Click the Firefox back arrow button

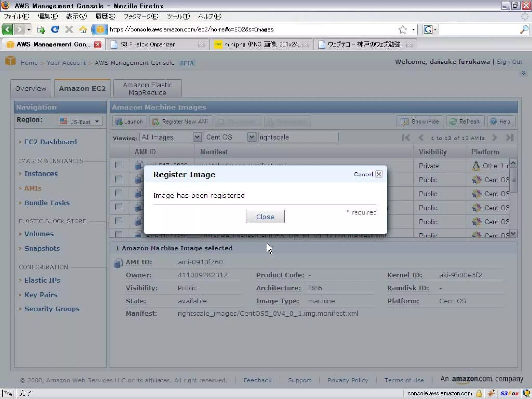(x=7, y=29)
